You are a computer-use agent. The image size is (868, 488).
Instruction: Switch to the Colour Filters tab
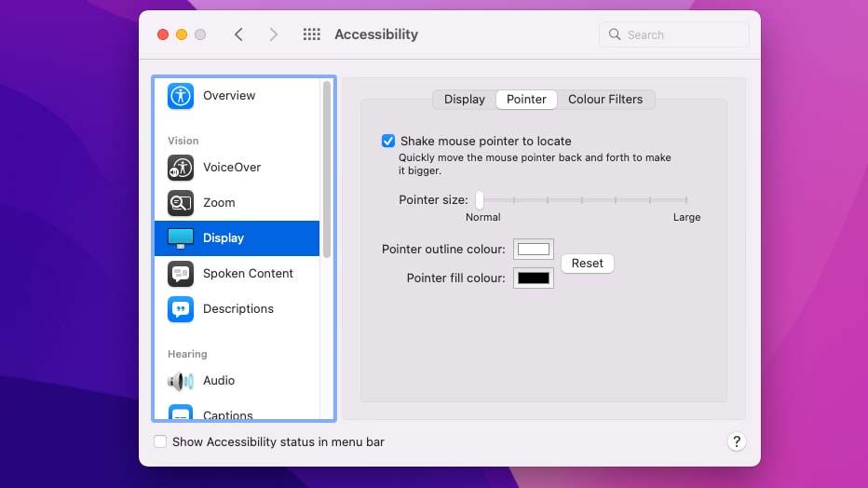click(x=605, y=100)
